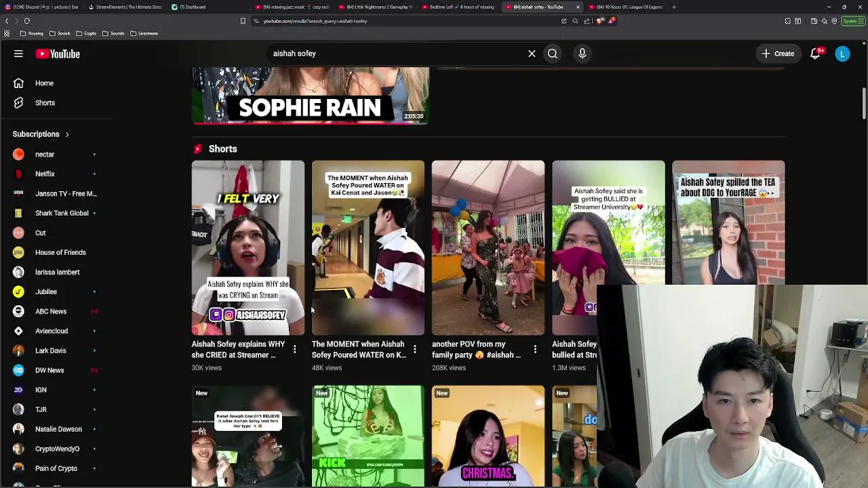Switch to the League Of Legends tab

[627, 7]
